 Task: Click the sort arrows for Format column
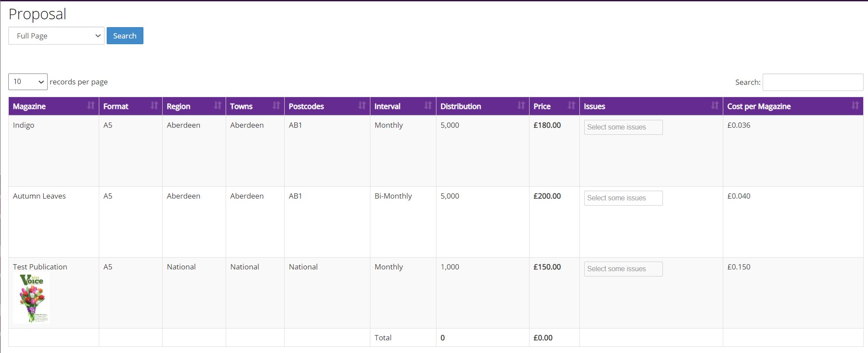point(154,105)
